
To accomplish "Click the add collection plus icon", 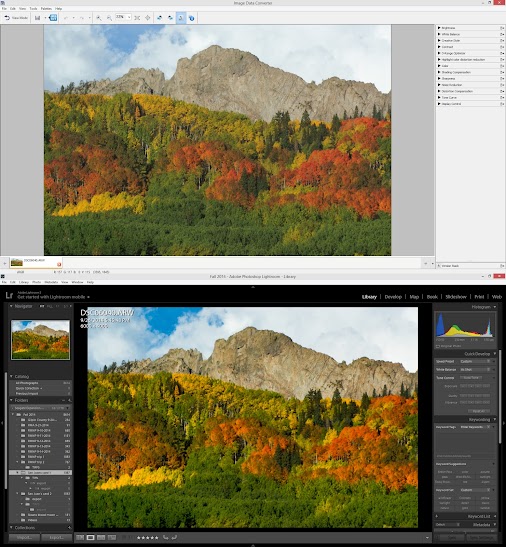I will pos(69,527).
